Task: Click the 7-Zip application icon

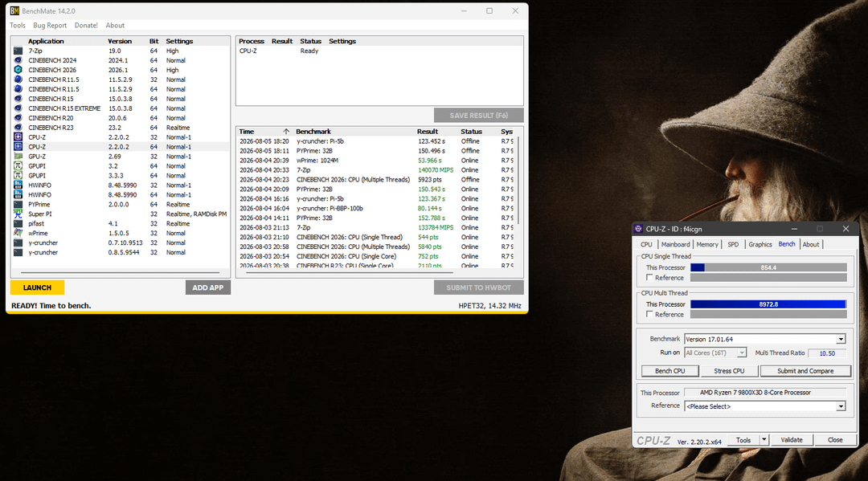Action: click(x=18, y=51)
